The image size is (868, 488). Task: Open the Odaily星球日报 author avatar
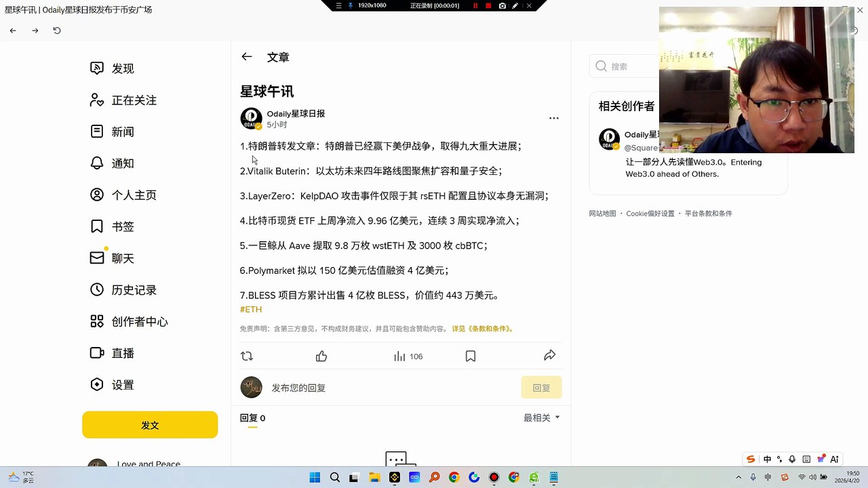252,119
